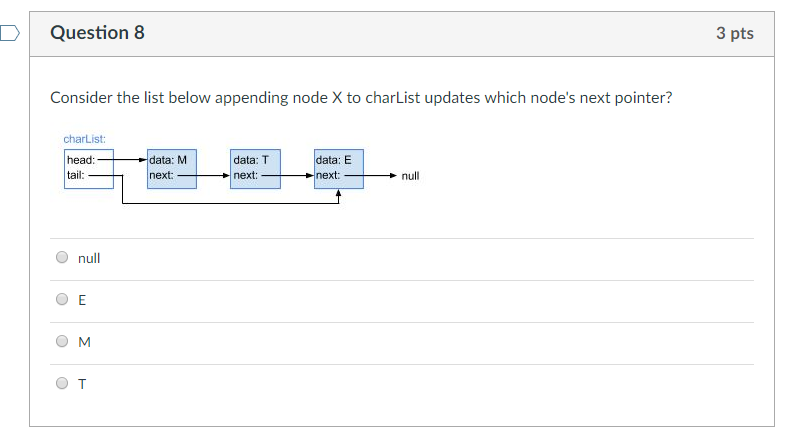
Task: Flag Question 8 with the bookmark icon
Action: click(9, 33)
